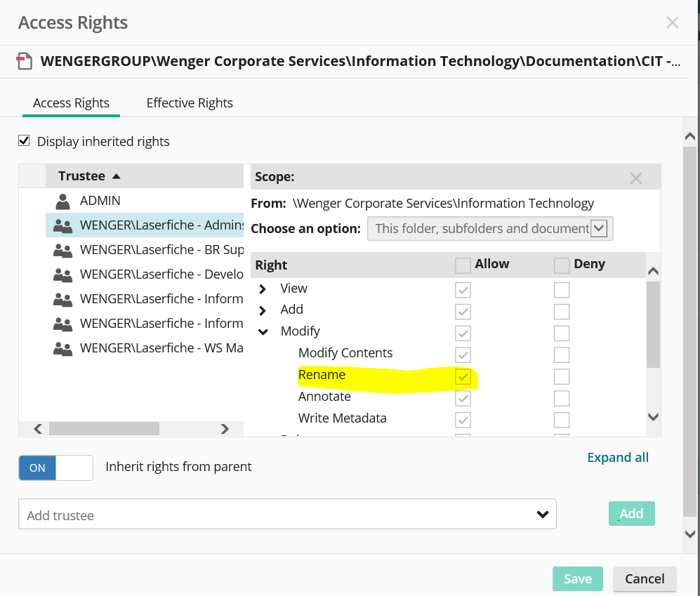Expand the View rights group
The image size is (700, 596).
[x=263, y=289]
